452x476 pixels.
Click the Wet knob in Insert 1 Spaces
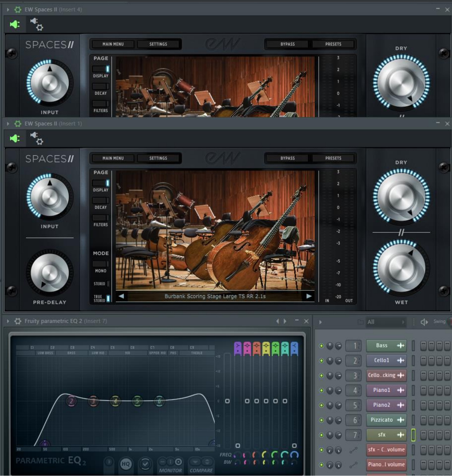pos(401,267)
